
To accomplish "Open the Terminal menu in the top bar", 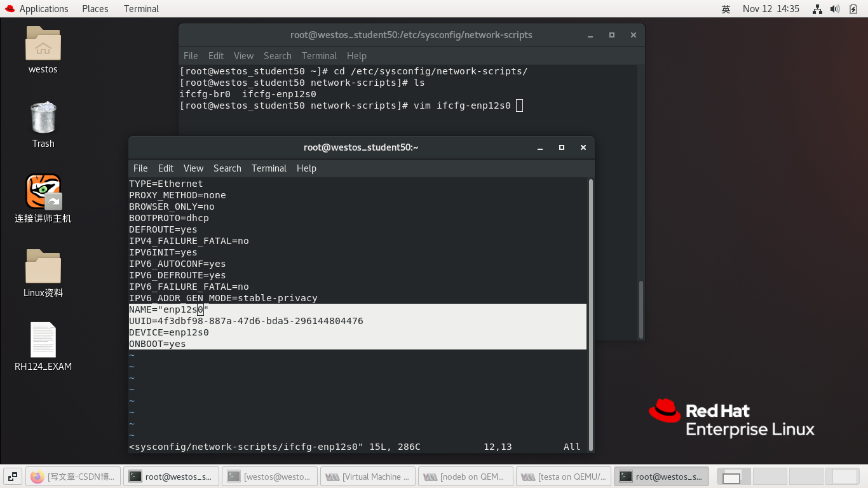I will [x=140, y=8].
